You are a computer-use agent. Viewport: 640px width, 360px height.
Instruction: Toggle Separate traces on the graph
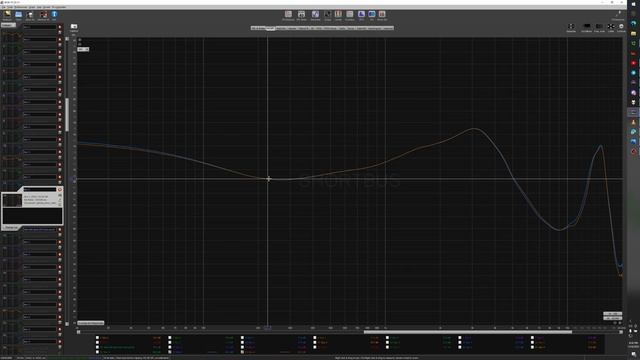[x=571, y=28]
